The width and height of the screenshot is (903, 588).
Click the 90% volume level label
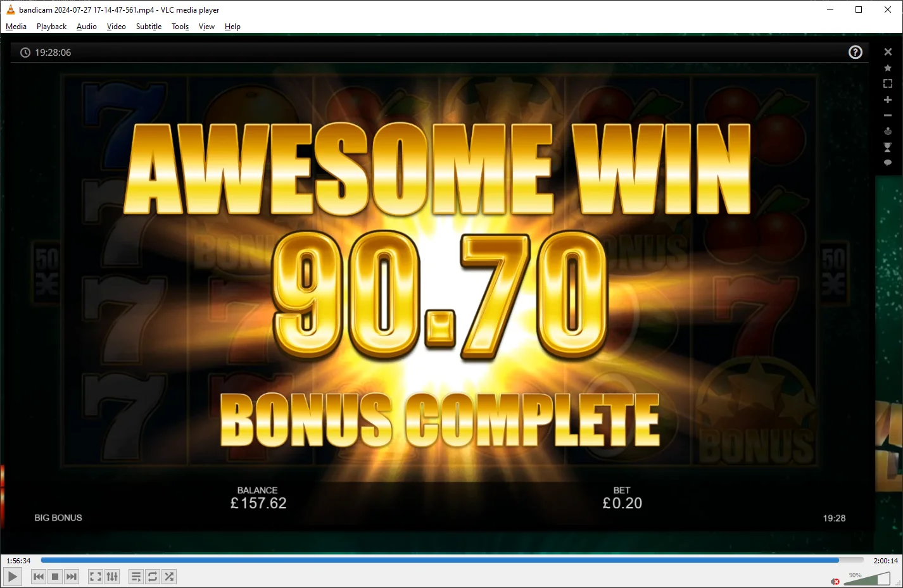(x=855, y=575)
